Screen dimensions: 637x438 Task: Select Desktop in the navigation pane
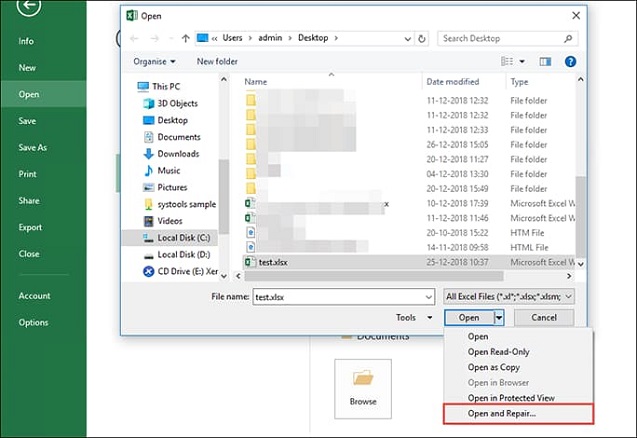point(166,120)
